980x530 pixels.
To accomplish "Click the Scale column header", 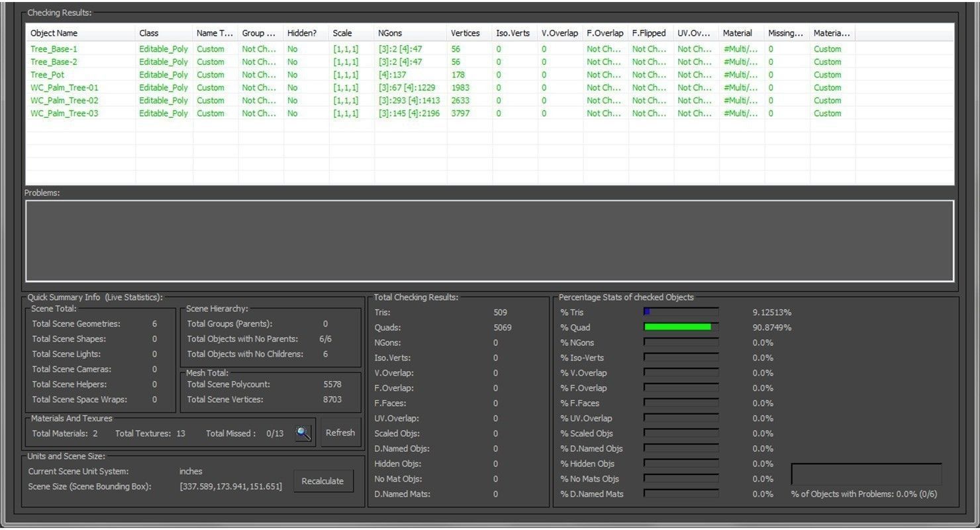I will point(352,33).
